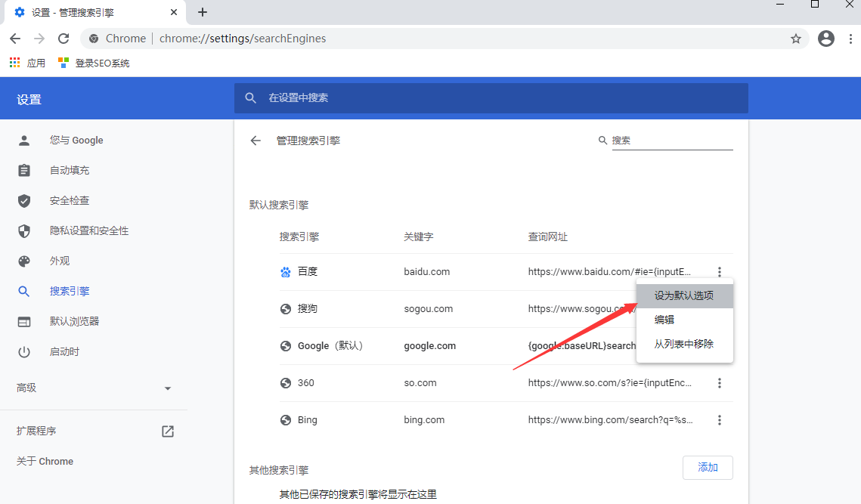The height and width of the screenshot is (504, 861).
Task: Open the 登录SEO系统 bookmark
Action: pyautogui.click(x=94, y=62)
